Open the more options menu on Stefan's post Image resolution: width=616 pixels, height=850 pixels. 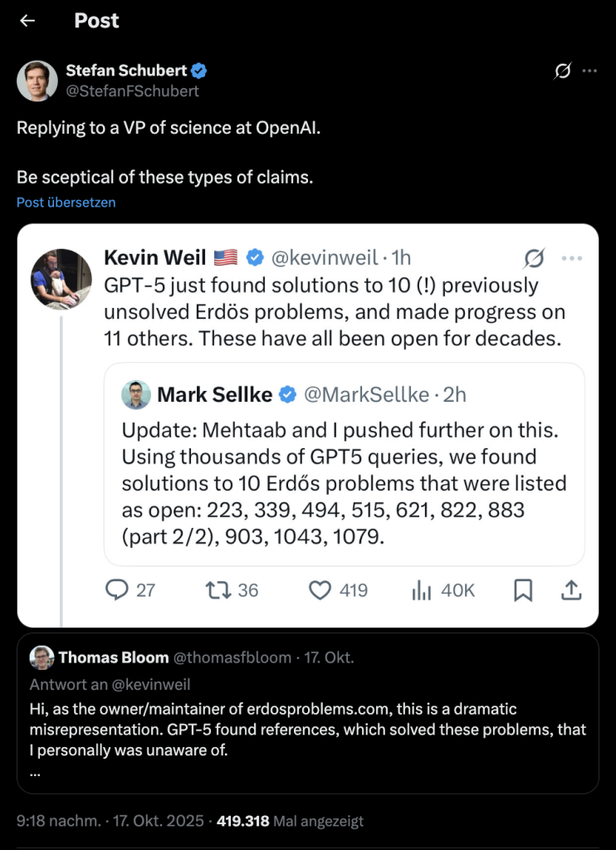[589, 71]
